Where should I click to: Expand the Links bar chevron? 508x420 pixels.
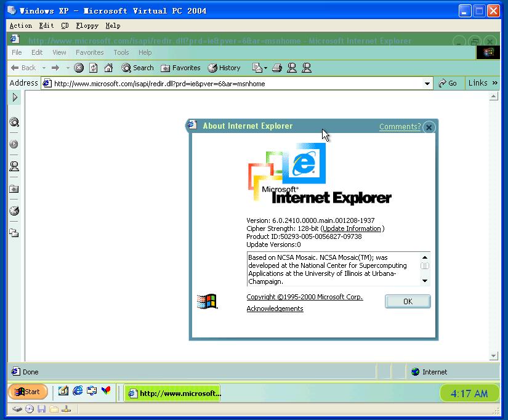point(494,83)
